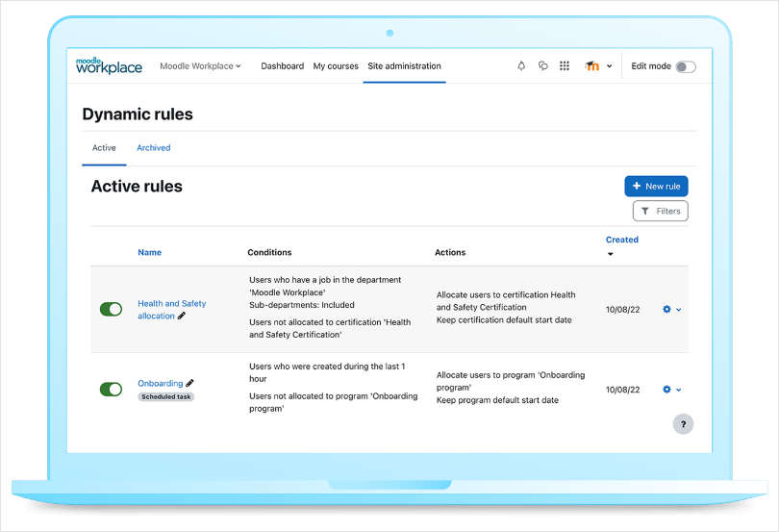Edit the Onboarding rule name pencil
Image resolution: width=779 pixels, height=532 pixels.
[x=189, y=383]
